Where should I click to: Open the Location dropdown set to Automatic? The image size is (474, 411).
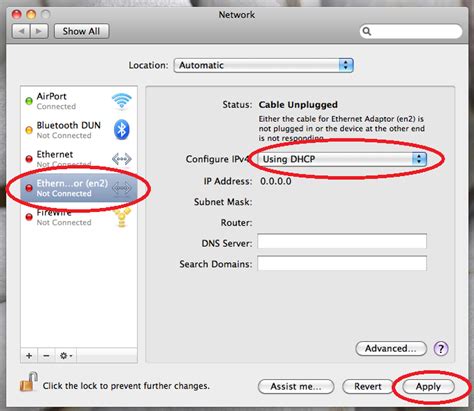click(x=263, y=65)
